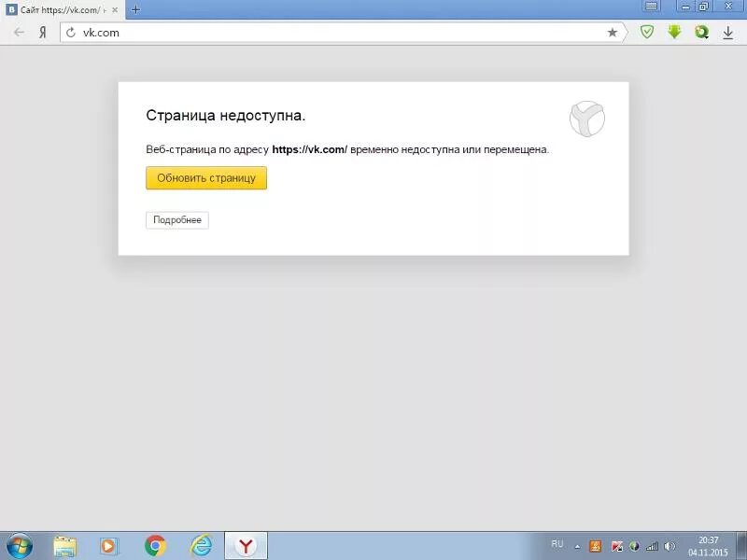Close the browser window
747x560 pixels.
(x=728, y=7)
